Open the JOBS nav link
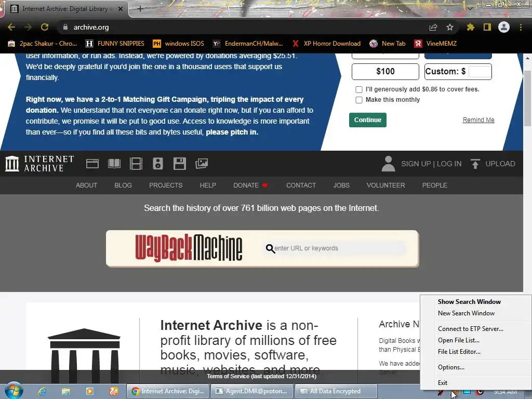The width and height of the screenshot is (532, 399). [x=341, y=185]
